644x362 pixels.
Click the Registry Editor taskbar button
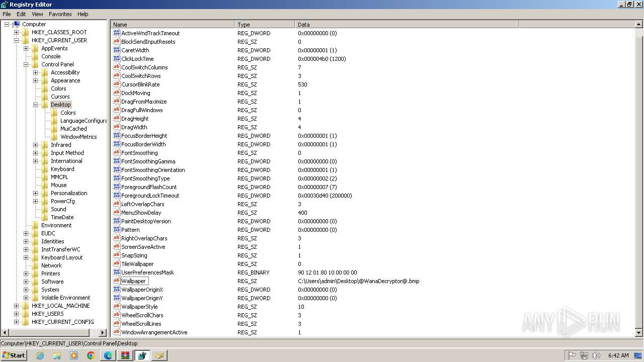pyautogui.click(x=142, y=355)
